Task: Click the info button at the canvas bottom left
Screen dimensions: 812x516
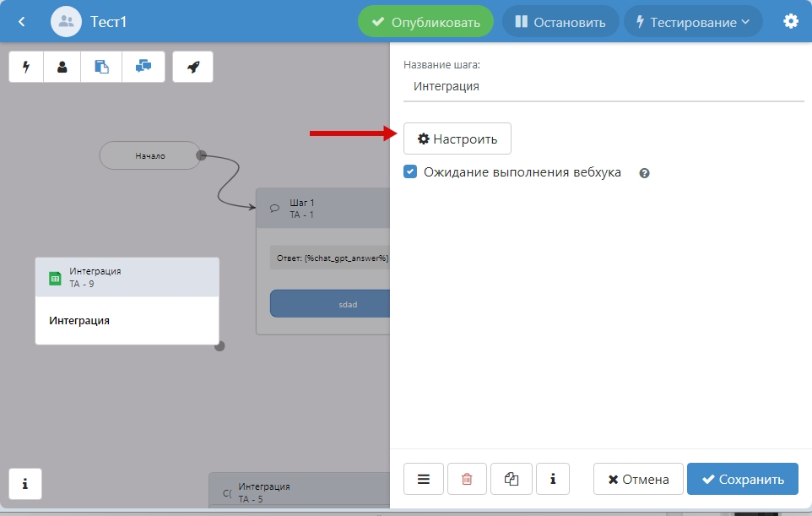Action: (25, 484)
